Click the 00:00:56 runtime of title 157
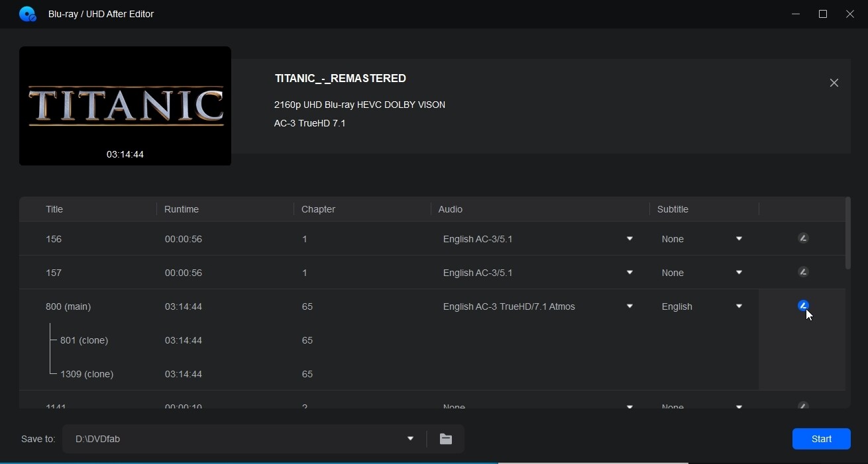Viewport: 868px width, 464px height. pyautogui.click(x=184, y=273)
